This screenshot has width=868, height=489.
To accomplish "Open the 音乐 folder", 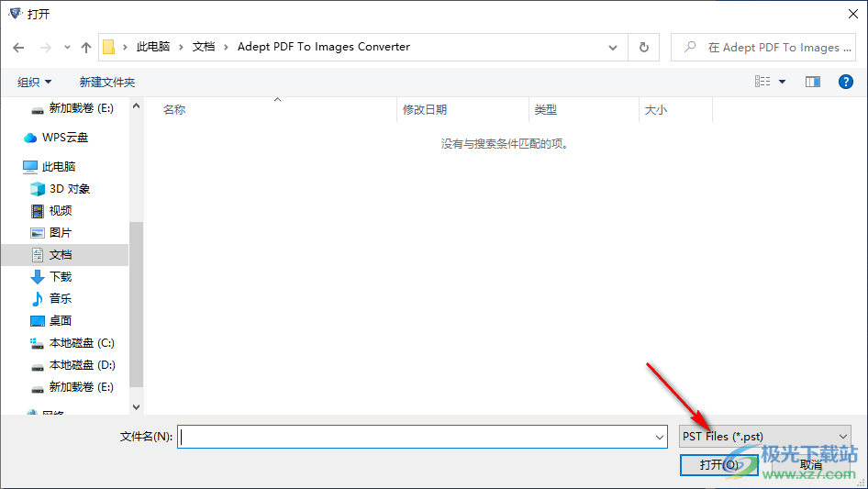I will (51, 299).
